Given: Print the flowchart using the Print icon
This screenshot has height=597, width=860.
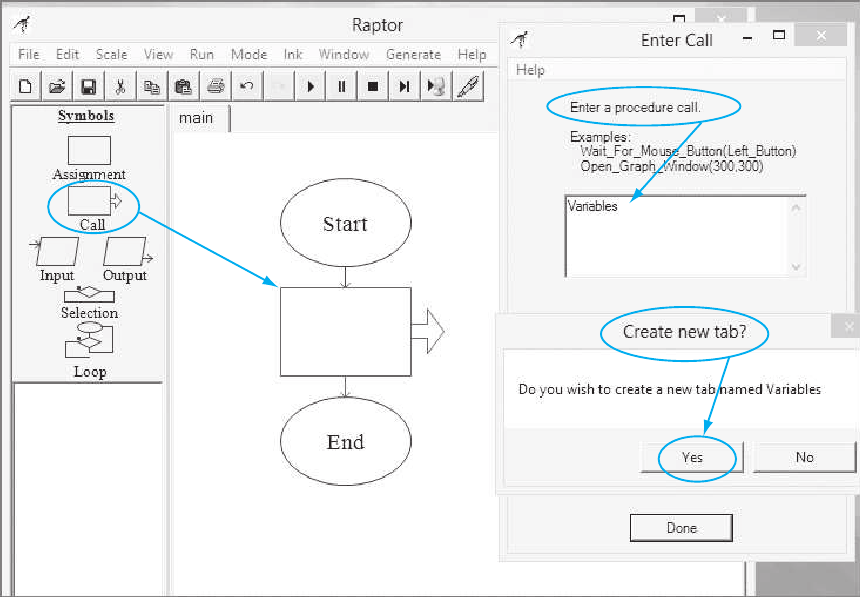Looking at the screenshot, I should (x=215, y=86).
